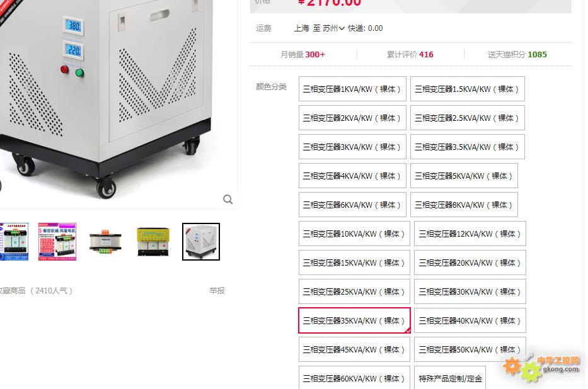Screen dimensions: 588x389
Task: Select the yellow transformer thumbnail
Action: [x=153, y=242]
